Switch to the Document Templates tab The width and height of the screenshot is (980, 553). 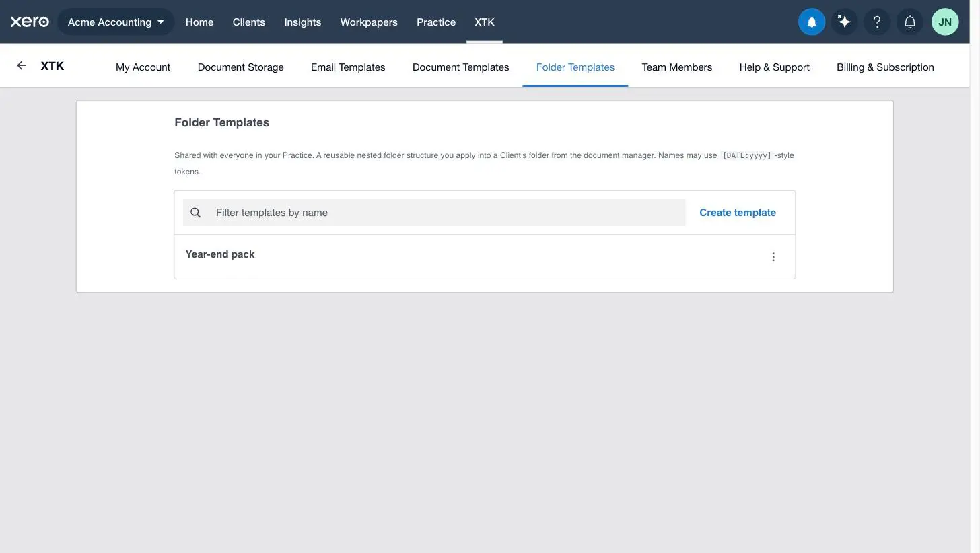click(461, 67)
